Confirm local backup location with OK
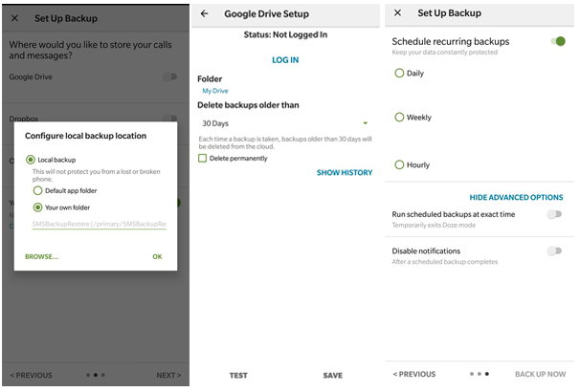 click(x=157, y=256)
